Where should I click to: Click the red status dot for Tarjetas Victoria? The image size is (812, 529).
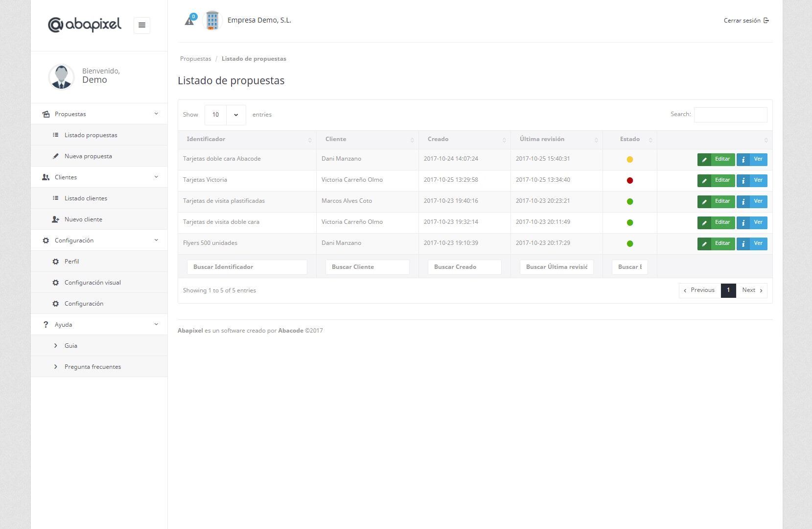pyautogui.click(x=630, y=181)
